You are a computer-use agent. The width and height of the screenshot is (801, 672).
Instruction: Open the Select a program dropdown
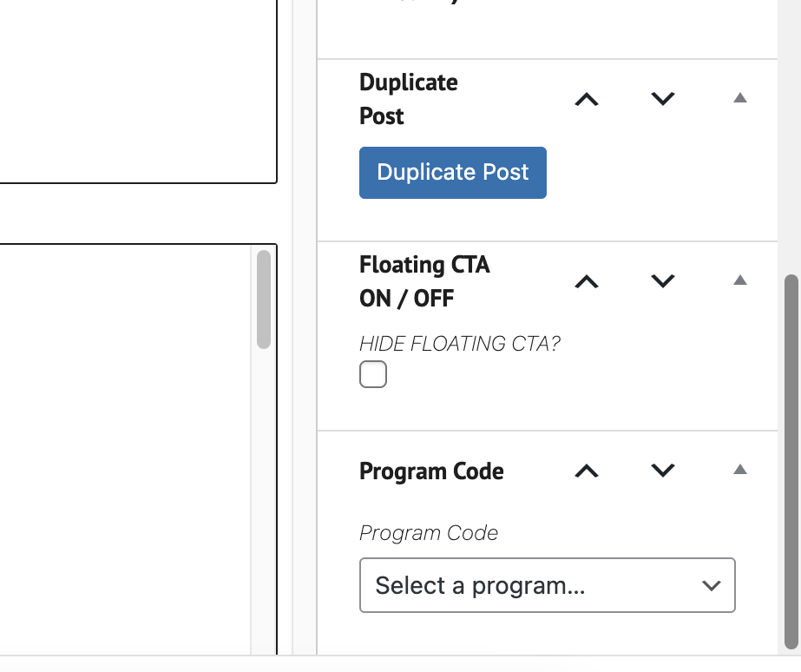pyautogui.click(x=547, y=585)
